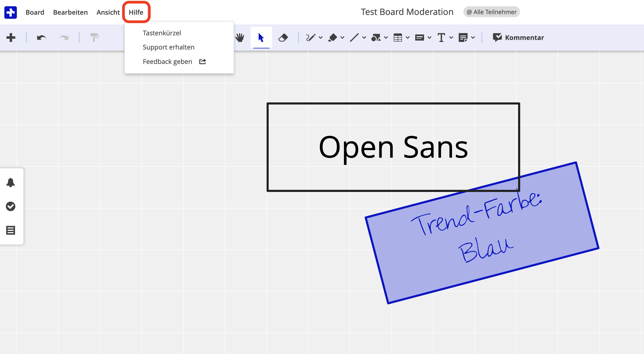
Task: Click the plus add icon in toolbar
Action: click(11, 38)
